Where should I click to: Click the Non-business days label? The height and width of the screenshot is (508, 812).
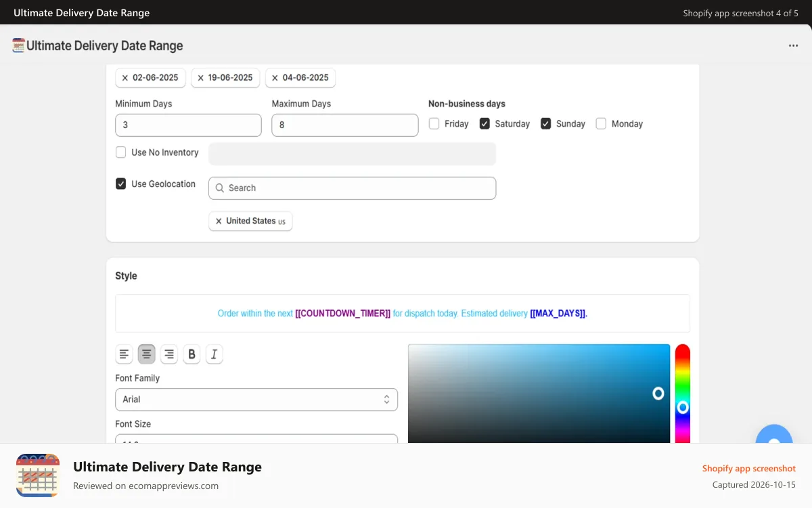[x=467, y=104]
